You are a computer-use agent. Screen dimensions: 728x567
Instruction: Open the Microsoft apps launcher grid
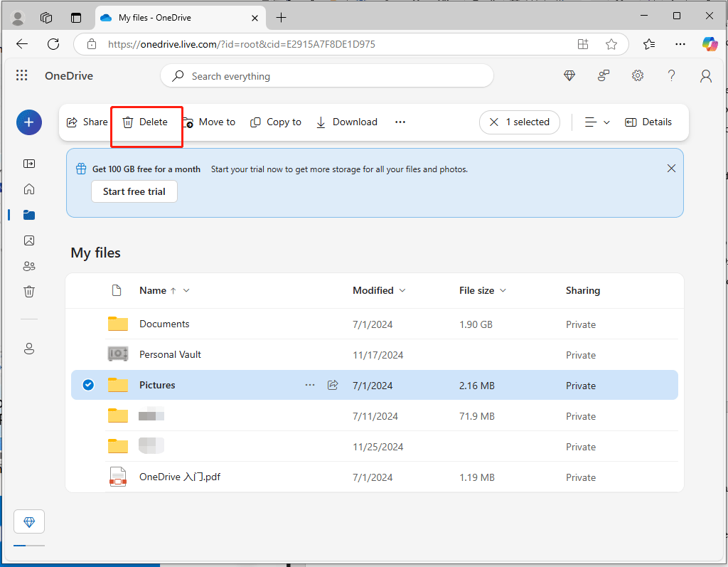pyautogui.click(x=22, y=75)
